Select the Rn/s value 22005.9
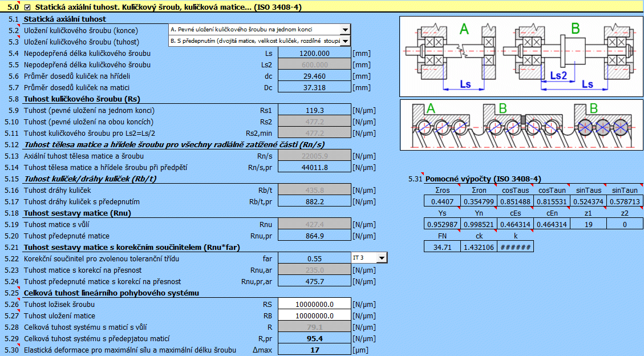This screenshot has width=644, height=356. (315, 156)
